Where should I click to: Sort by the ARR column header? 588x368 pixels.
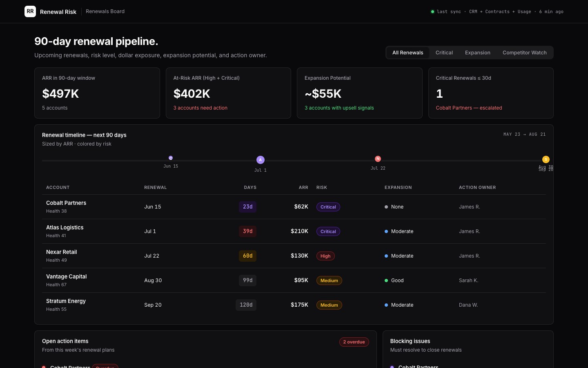[303, 187]
